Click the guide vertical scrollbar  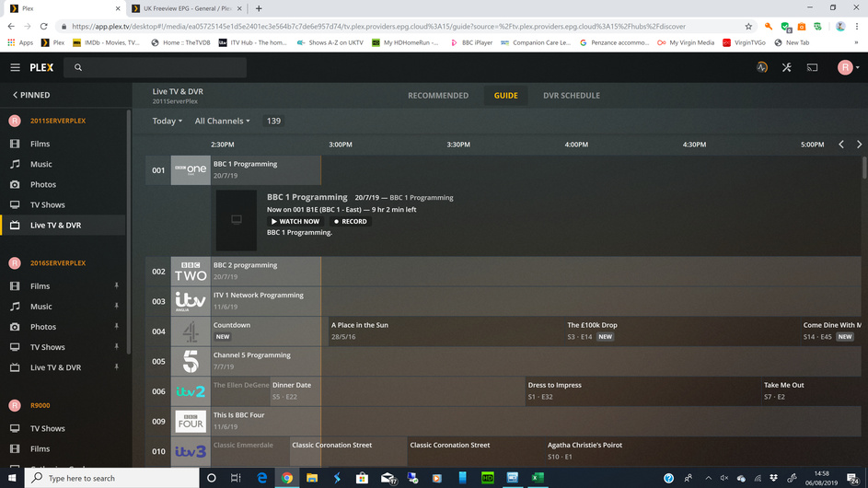[864, 168]
